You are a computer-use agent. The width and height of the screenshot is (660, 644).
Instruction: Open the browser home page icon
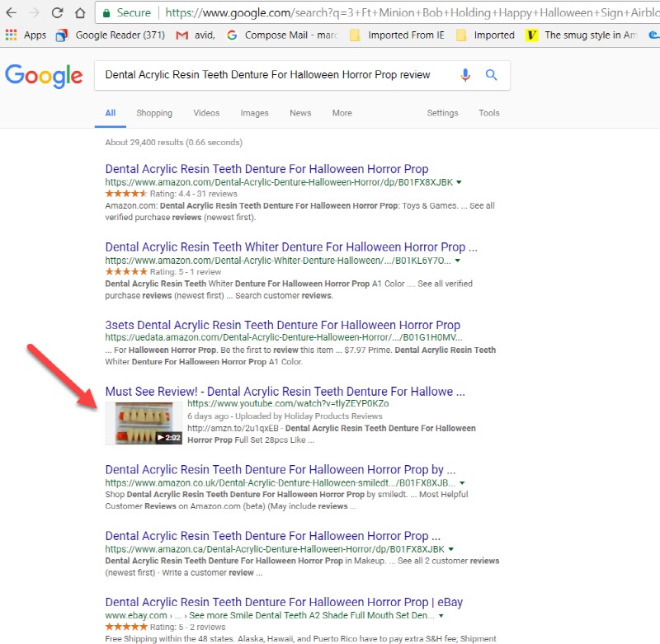point(80,12)
